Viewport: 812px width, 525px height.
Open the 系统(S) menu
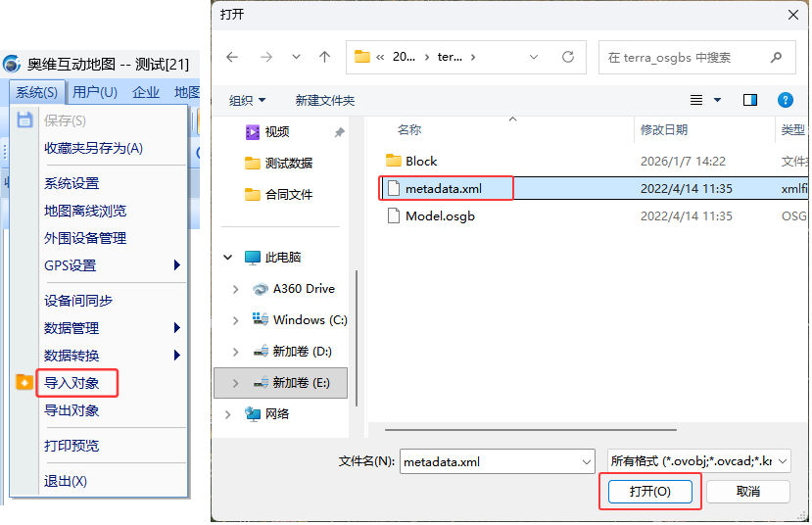click(37, 93)
